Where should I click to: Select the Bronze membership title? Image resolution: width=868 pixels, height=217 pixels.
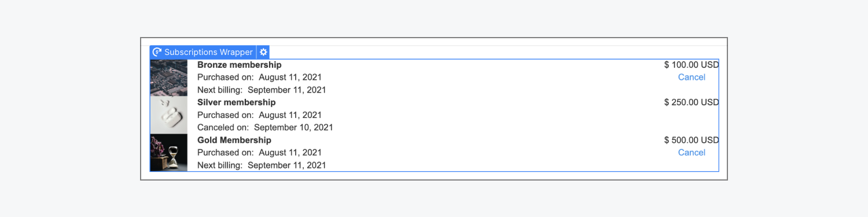click(240, 65)
